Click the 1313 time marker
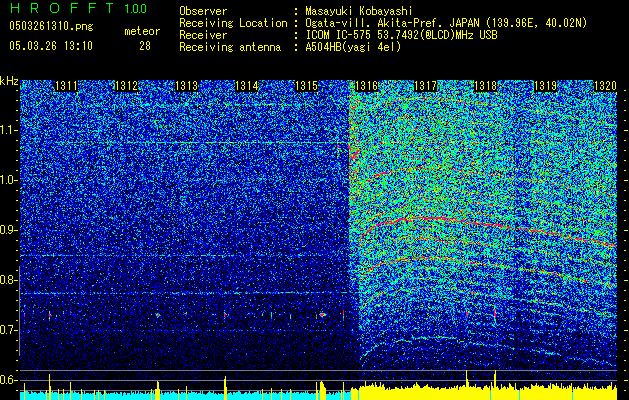 187,86
